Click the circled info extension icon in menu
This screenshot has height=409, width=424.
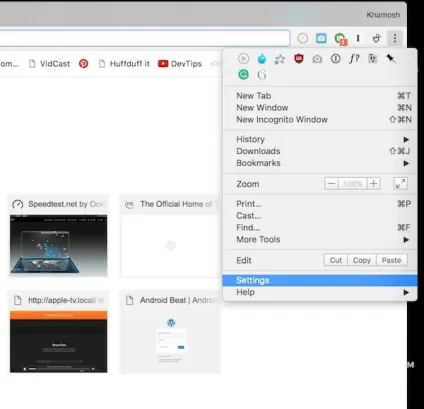pyautogui.click(x=335, y=59)
